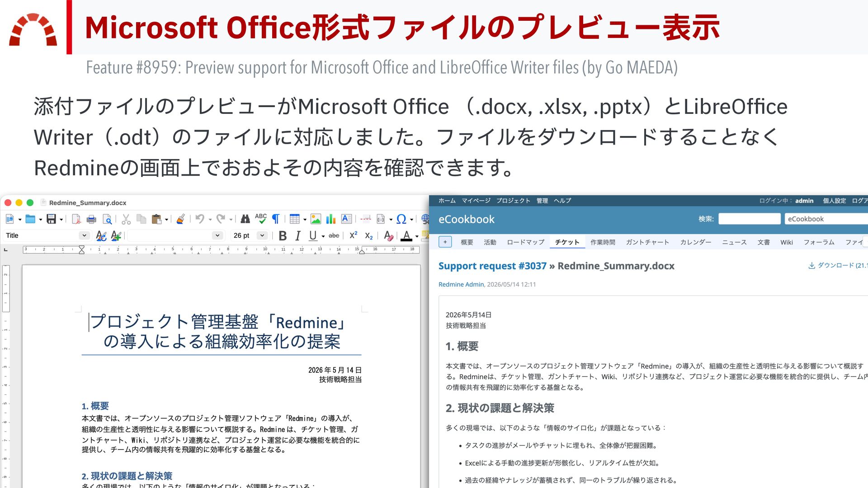Click the ダウンロード link
The image size is (868, 488).
(x=835, y=265)
